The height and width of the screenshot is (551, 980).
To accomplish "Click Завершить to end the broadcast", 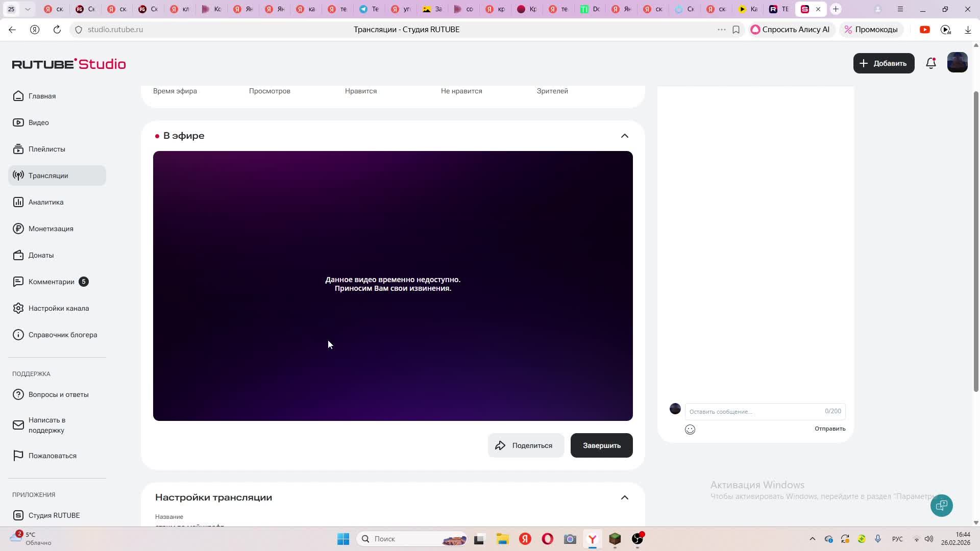I will (601, 445).
